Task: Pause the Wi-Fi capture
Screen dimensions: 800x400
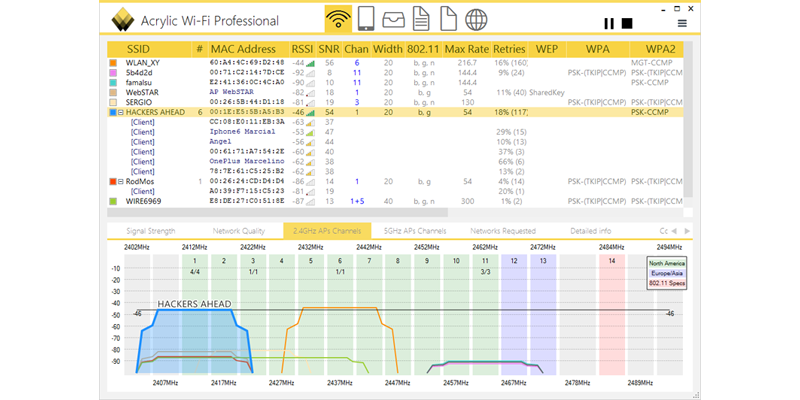Action: (x=610, y=23)
